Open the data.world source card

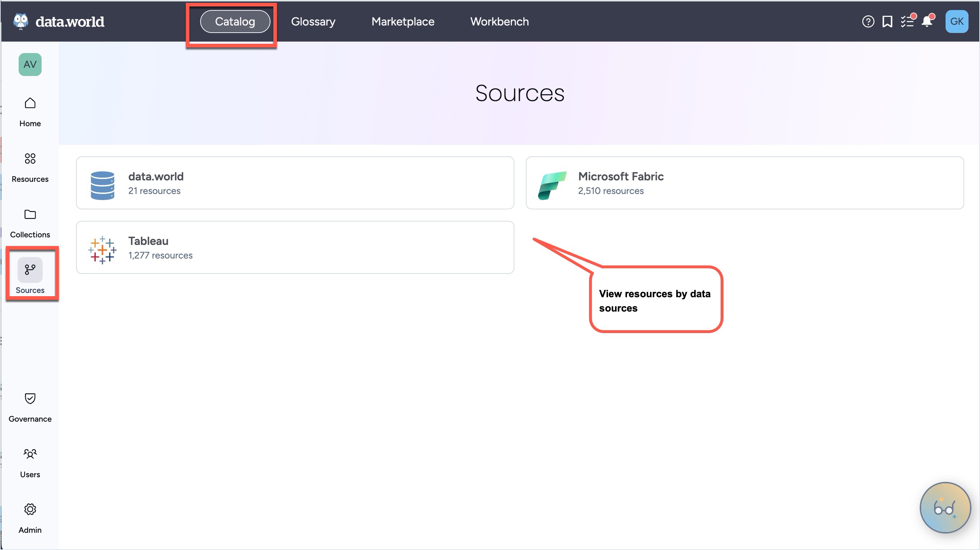[x=295, y=183]
